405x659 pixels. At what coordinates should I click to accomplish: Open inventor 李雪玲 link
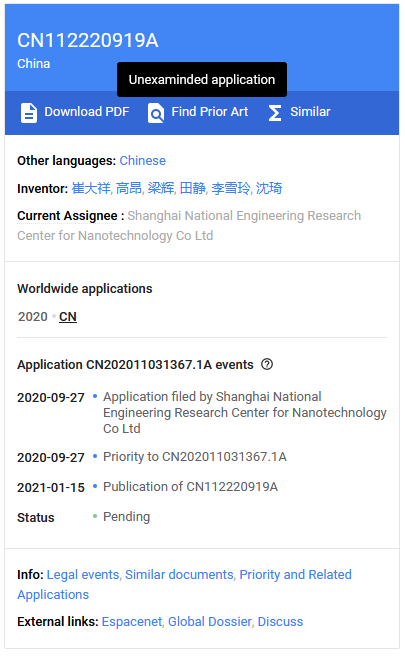click(231, 188)
